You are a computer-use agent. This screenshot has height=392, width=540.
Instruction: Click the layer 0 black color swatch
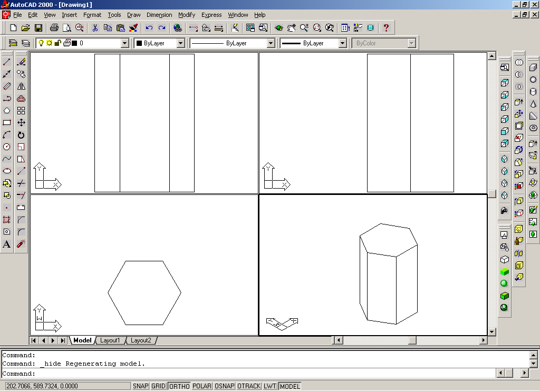pyautogui.click(x=74, y=43)
